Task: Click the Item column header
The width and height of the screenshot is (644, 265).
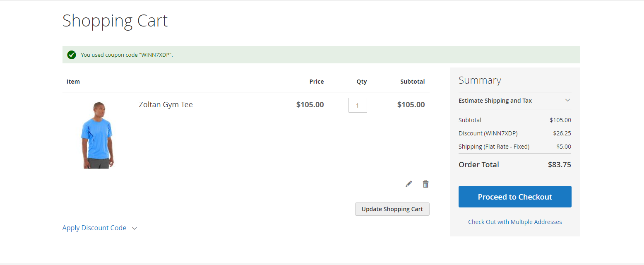Action: point(73,82)
